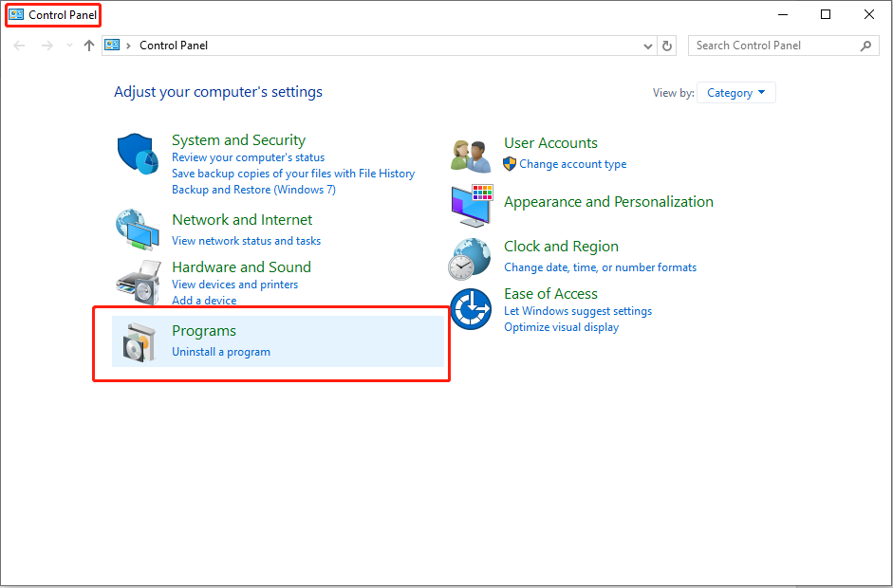Click Add a device link
Viewport: 893px width, 588px height.
[204, 301]
